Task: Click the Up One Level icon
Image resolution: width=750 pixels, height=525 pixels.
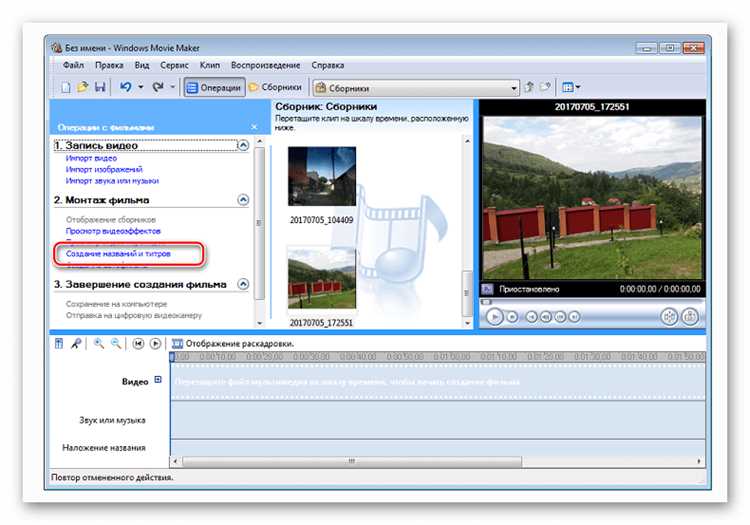Action: (x=529, y=87)
